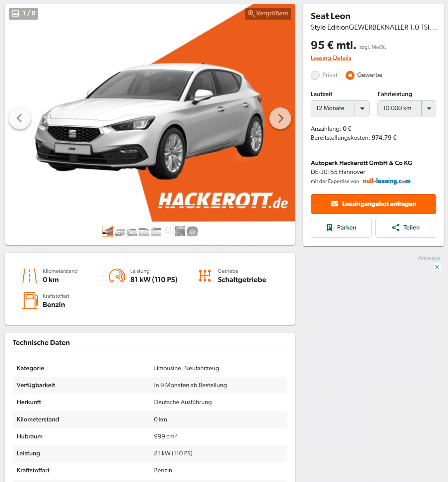
Task: Open the null-leasing.com logo link
Action: 387,181
